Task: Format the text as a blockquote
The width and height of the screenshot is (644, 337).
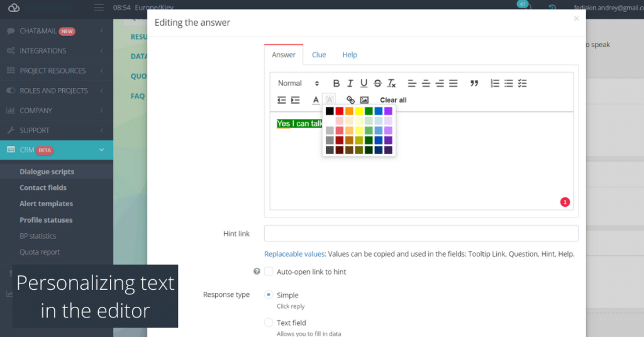Action: (x=474, y=84)
